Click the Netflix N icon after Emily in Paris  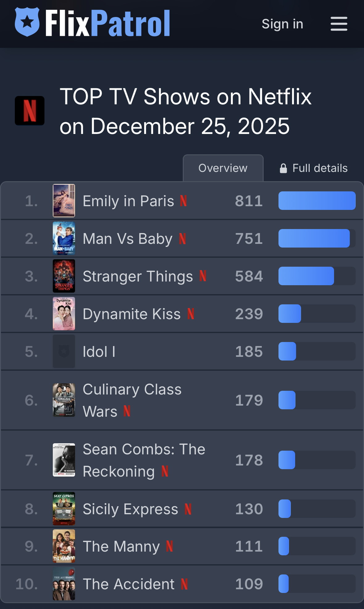pos(183,201)
